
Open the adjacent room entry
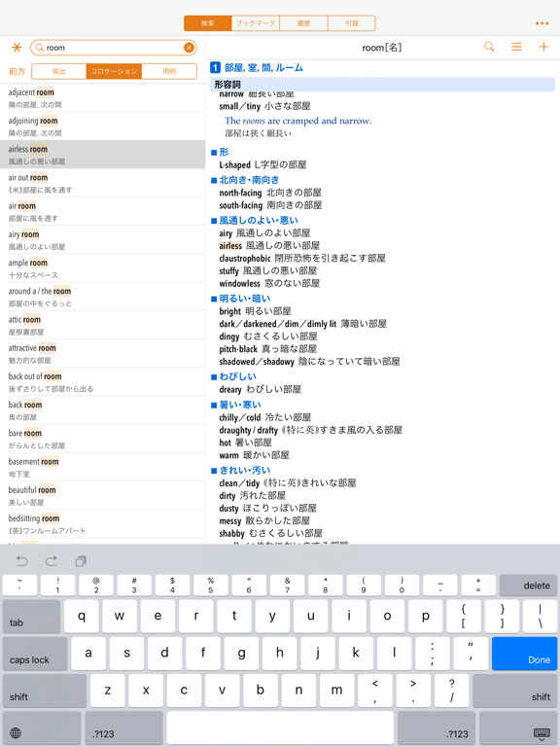(102, 97)
